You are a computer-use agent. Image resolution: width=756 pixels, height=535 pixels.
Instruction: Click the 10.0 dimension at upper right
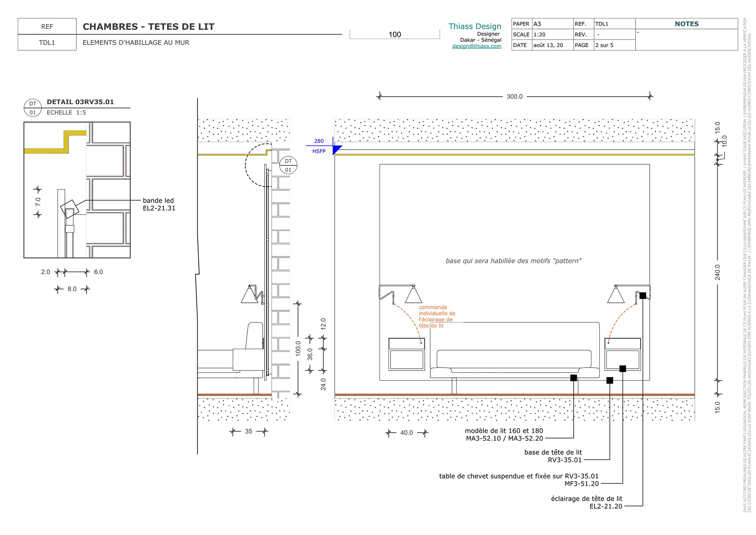[724, 141]
